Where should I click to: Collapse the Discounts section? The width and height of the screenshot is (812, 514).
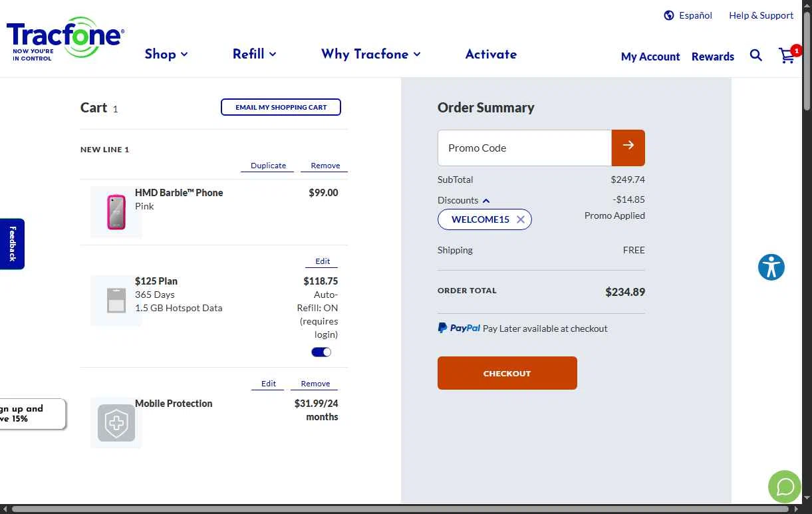[x=486, y=201]
